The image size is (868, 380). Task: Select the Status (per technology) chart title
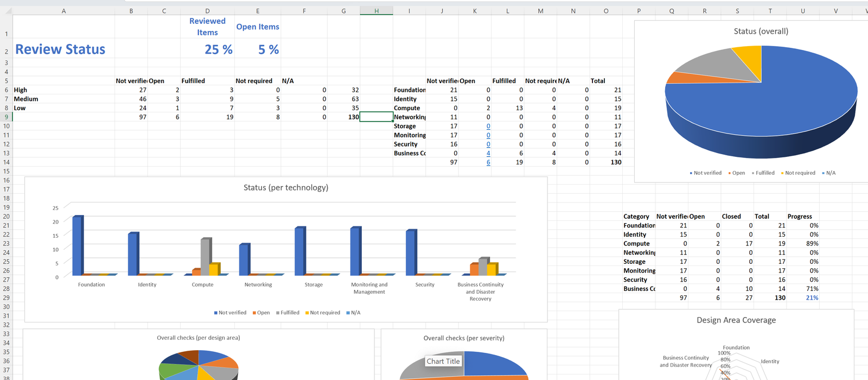[286, 187]
